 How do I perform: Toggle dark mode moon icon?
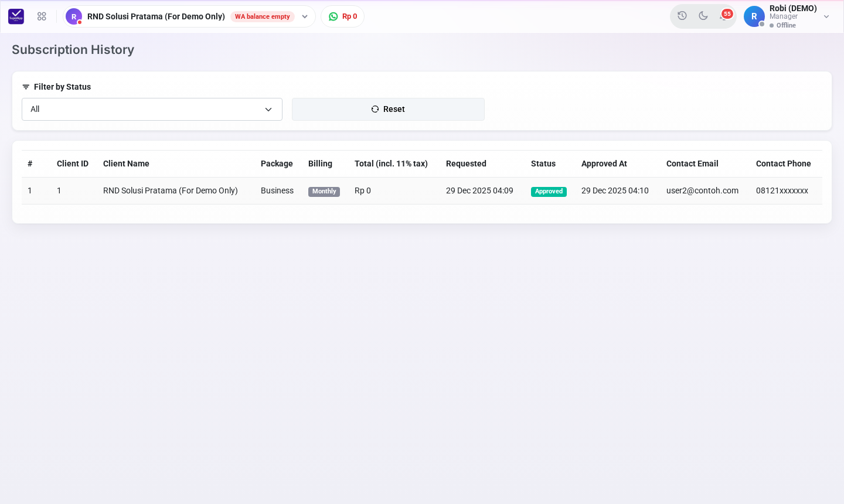[x=703, y=16]
